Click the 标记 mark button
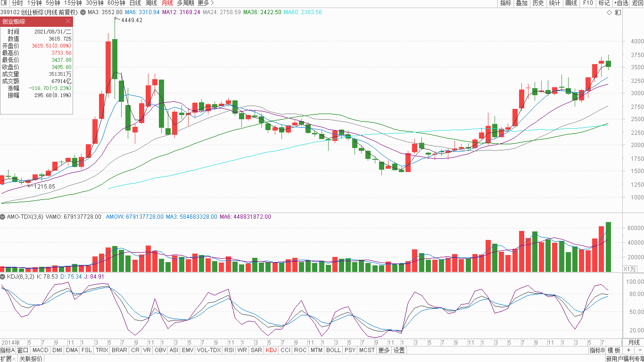The height and width of the screenshot is (362, 644). 604,3
